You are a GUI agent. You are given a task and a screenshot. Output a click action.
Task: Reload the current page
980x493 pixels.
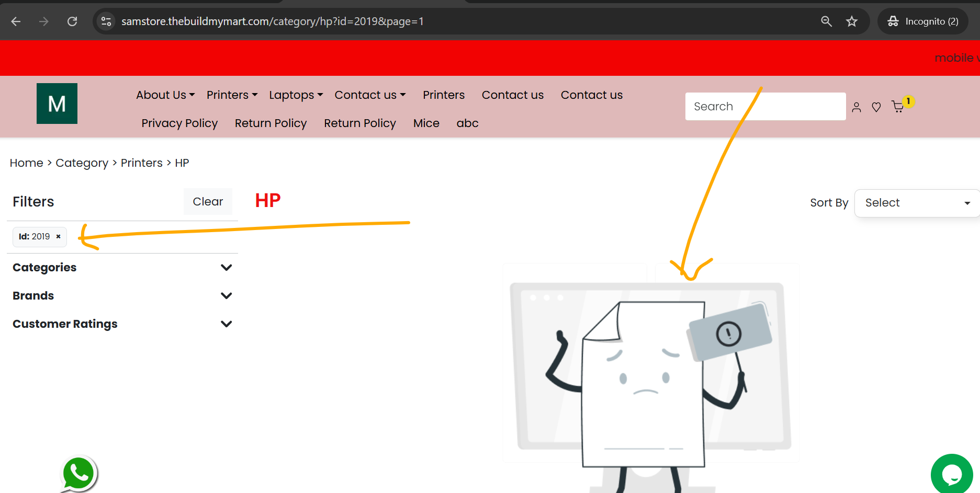[x=72, y=21]
